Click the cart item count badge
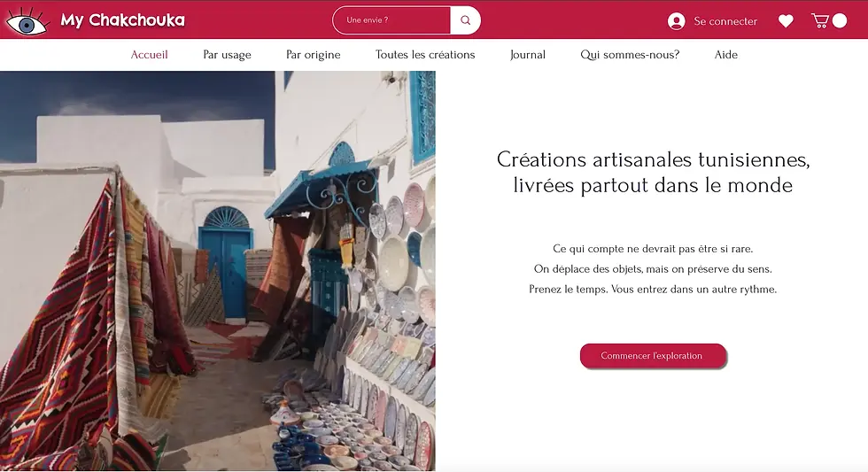 tap(840, 20)
